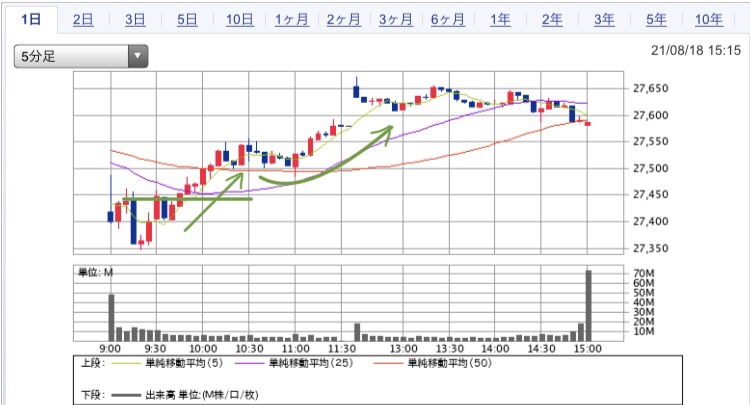
Task: Click the 11:00 time axis label
Action: (296, 349)
